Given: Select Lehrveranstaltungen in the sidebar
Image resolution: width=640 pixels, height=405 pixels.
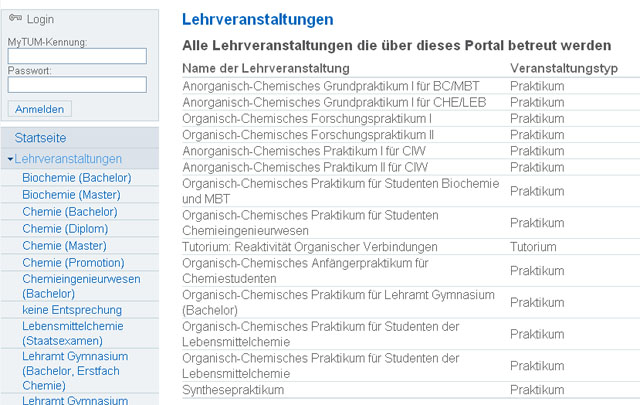Looking at the screenshot, I should (x=68, y=159).
